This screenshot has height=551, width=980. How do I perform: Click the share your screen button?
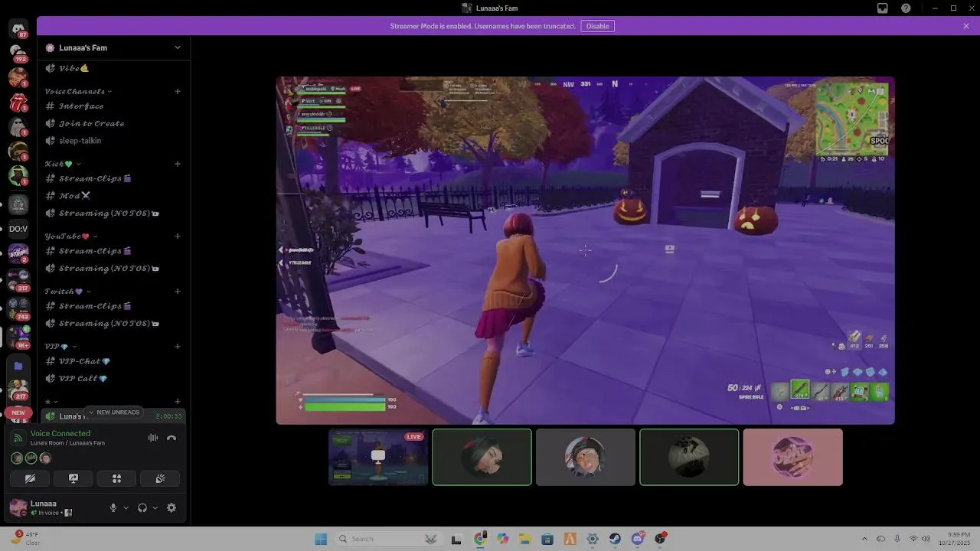pyautogui.click(x=73, y=478)
